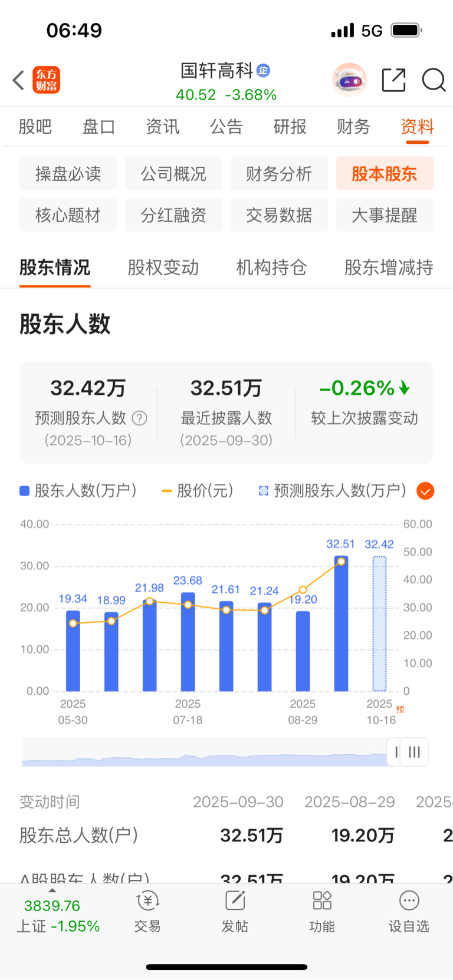Tap the 2025-09-30 column header
453x980 pixels.
(x=238, y=802)
